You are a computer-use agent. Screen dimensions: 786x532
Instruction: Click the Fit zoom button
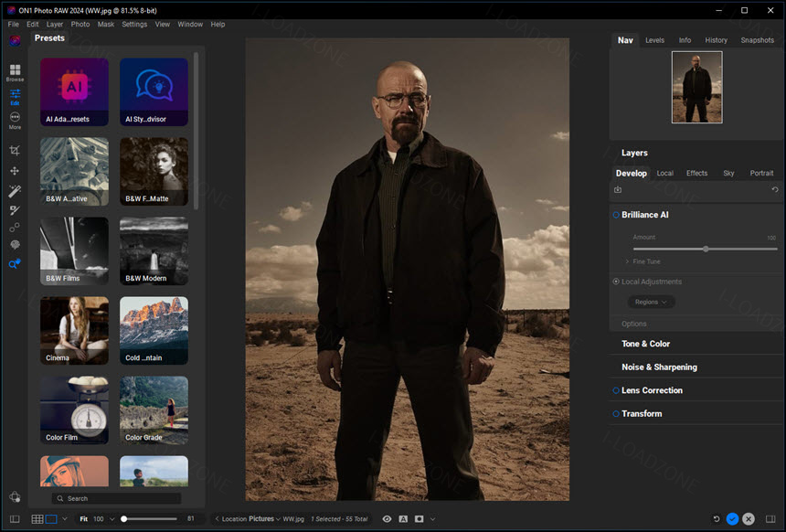pyautogui.click(x=84, y=519)
